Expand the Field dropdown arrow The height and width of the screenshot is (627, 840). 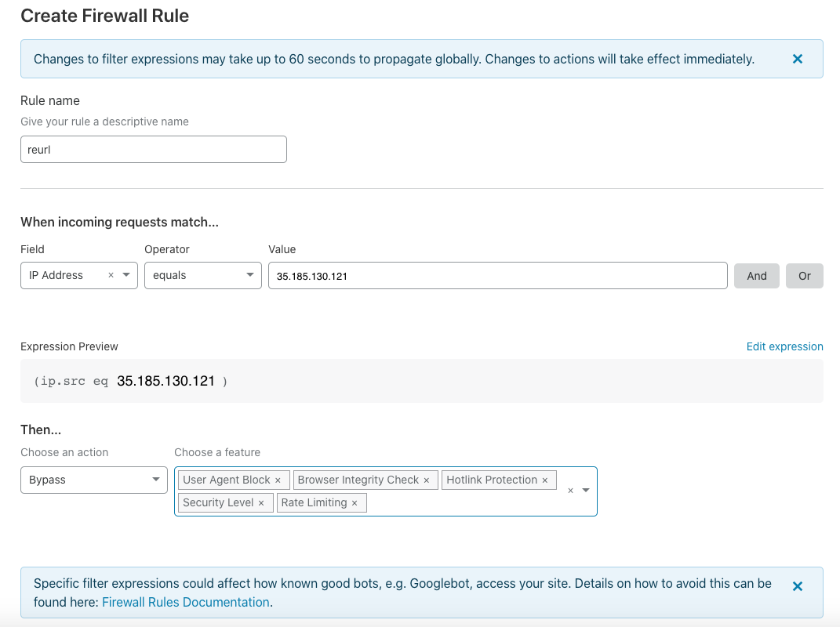tap(126, 275)
